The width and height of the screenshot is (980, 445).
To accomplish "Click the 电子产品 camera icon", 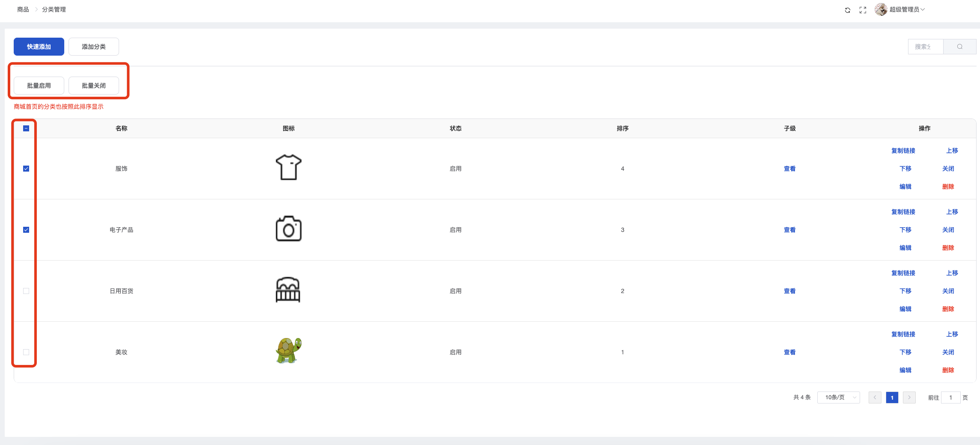I will 288,228.
